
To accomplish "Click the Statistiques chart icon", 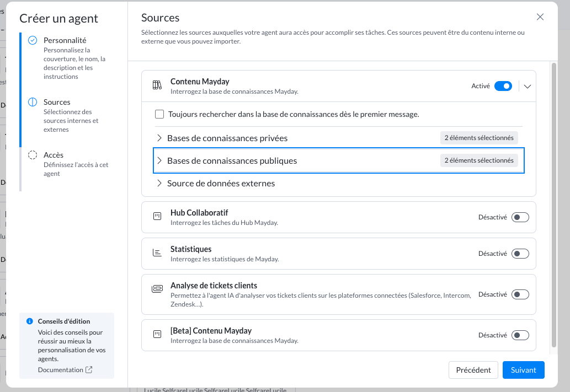I will point(157,253).
